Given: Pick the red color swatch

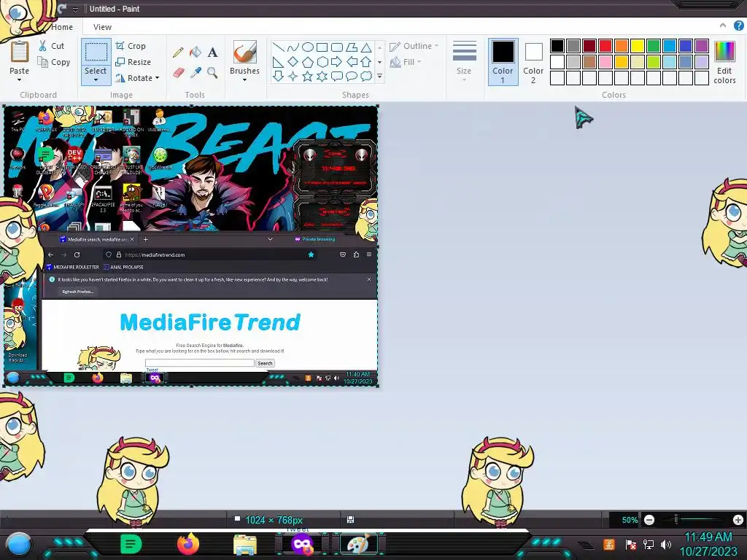Looking at the screenshot, I should click(605, 46).
